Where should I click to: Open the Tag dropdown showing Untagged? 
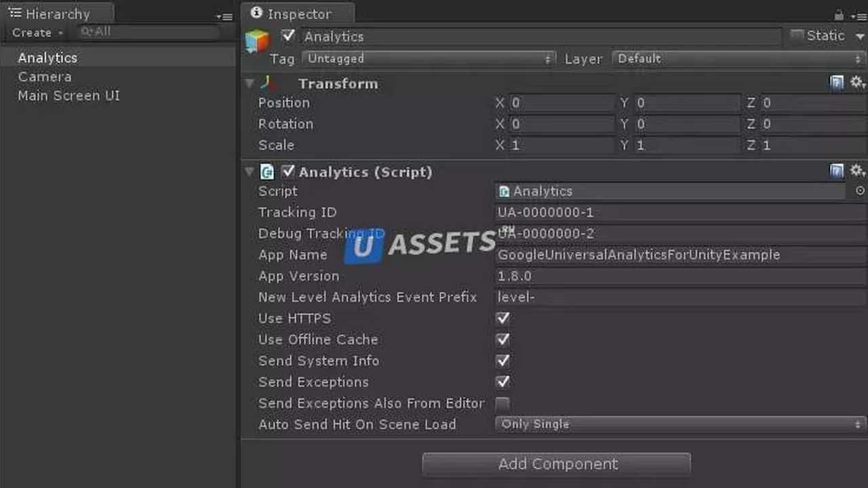click(429, 59)
